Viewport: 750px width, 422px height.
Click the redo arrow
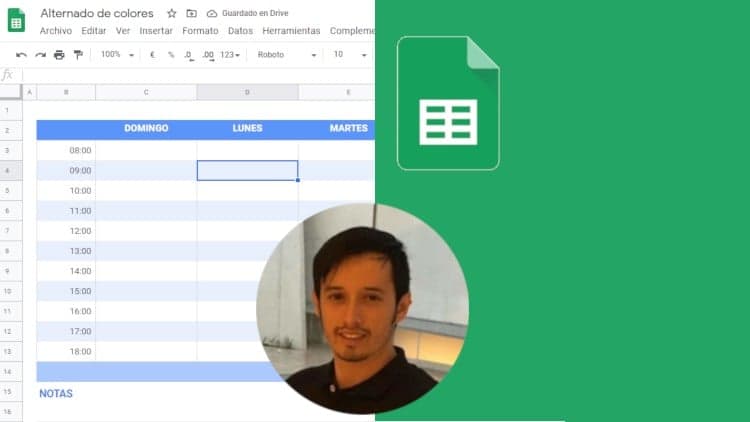[x=40, y=55]
